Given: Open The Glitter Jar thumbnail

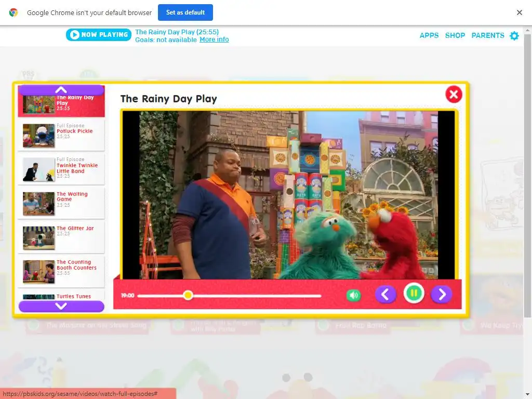Looking at the screenshot, I should pyautogui.click(x=38, y=238).
